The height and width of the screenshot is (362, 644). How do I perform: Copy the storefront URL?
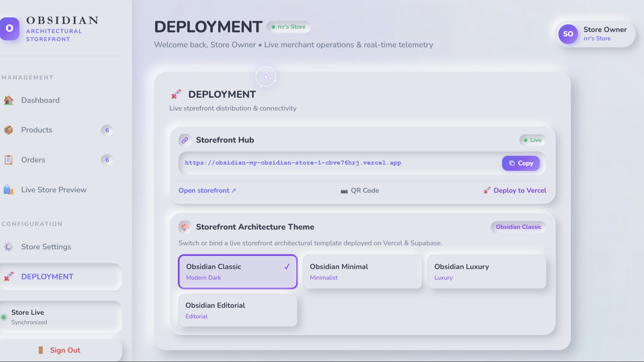click(x=521, y=163)
